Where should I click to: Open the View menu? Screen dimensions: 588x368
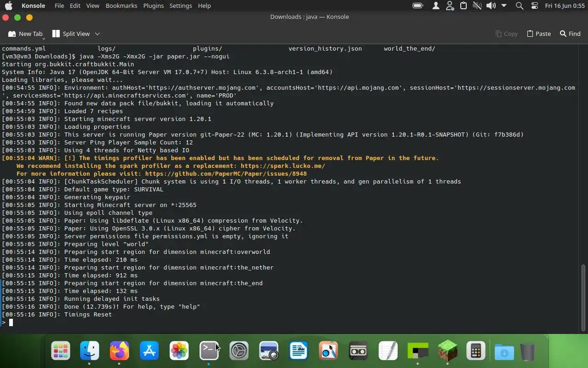[93, 6]
